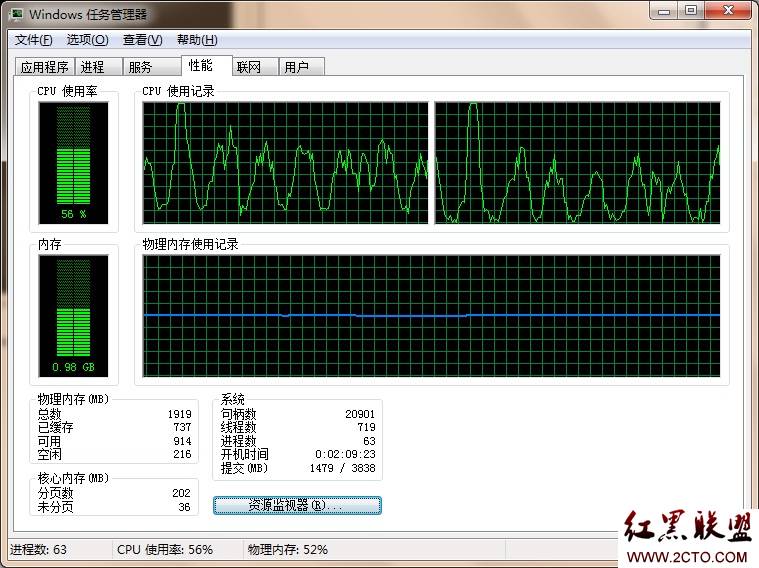
Task: Click the 核心内存(MB) group label
Action: (x=74, y=478)
